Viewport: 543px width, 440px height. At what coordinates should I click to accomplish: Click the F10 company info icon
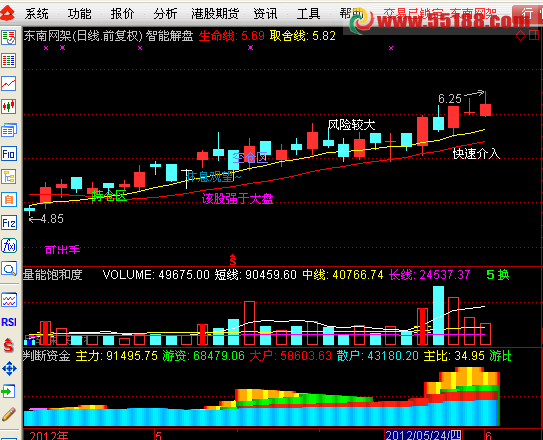[9, 153]
